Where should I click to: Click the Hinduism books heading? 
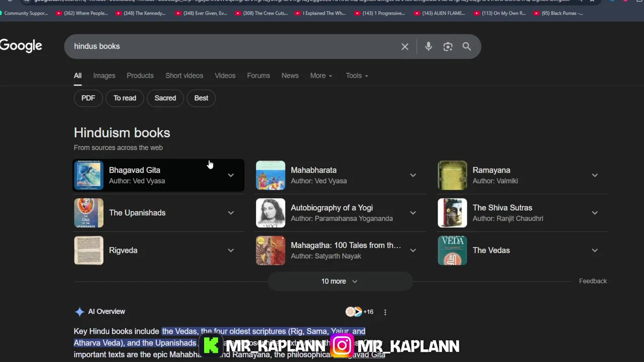[x=122, y=133]
